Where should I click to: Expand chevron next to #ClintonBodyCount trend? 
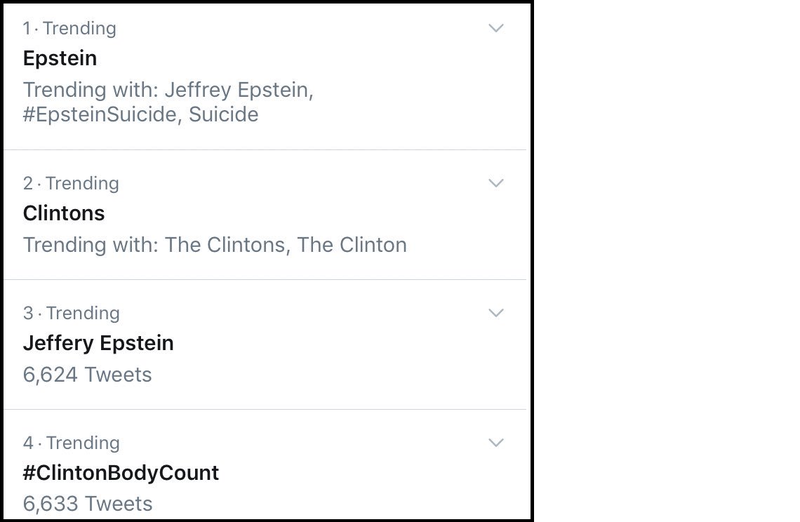click(x=495, y=442)
